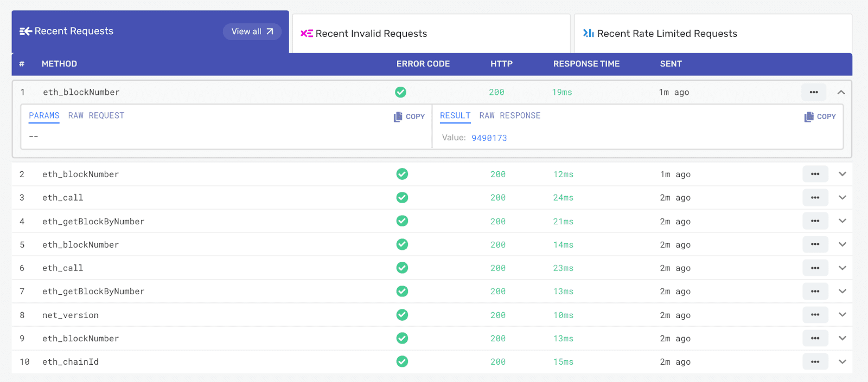Expand row 6 eth_call details
The height and width of the screenshot is (382, 868).
(x=842, y=268)
